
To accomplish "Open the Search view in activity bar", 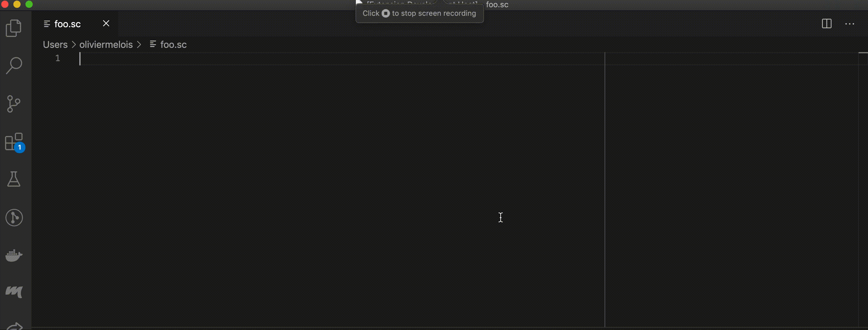I will (14, 65).
